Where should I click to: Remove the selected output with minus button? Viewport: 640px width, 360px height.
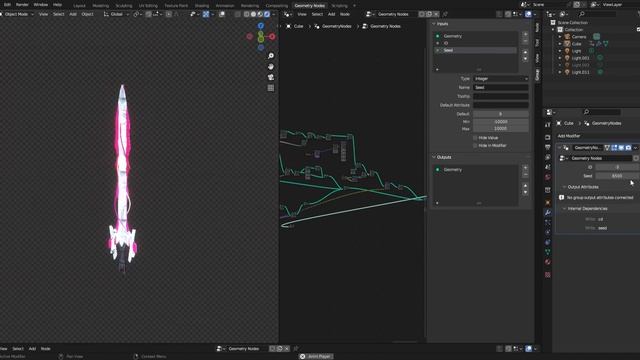pos(525,175)
